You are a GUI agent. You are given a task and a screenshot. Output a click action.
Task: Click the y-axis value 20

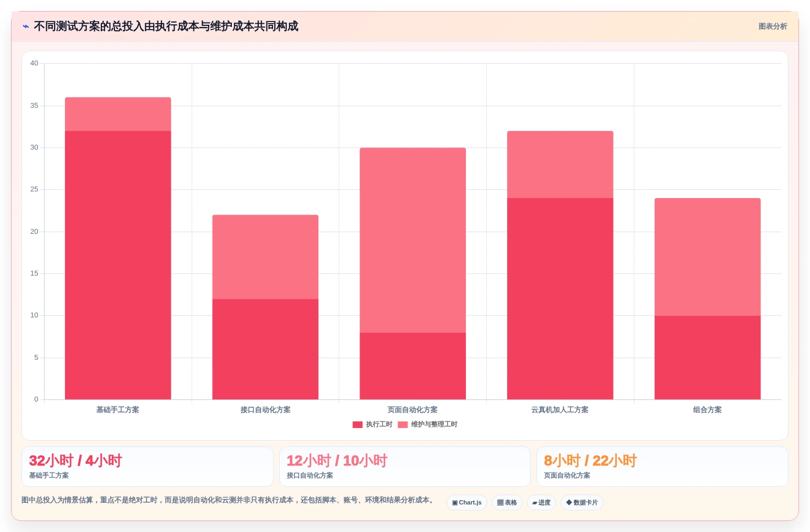pos(34,232)
